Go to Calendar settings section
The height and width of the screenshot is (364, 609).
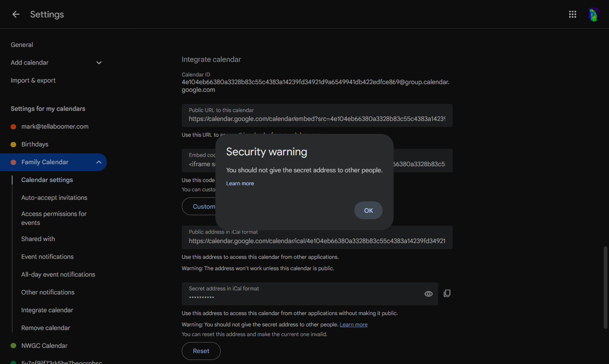47,180
